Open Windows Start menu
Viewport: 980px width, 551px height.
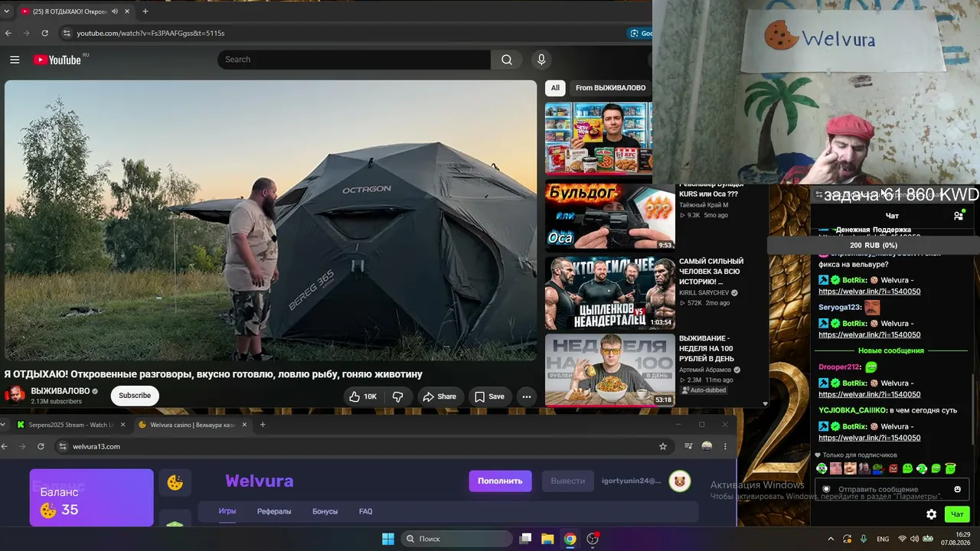click(388, 539)
